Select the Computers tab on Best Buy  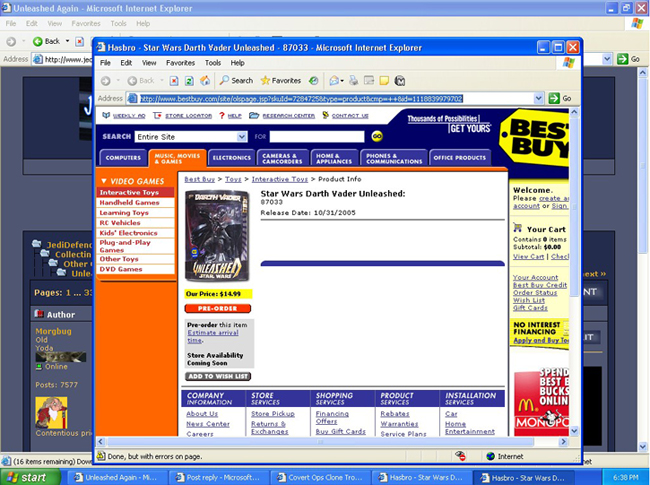coord(123,158)
